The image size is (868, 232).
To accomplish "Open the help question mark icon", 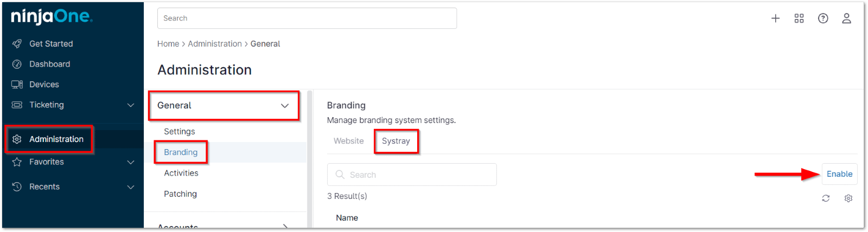I will (x=823, y=18).
